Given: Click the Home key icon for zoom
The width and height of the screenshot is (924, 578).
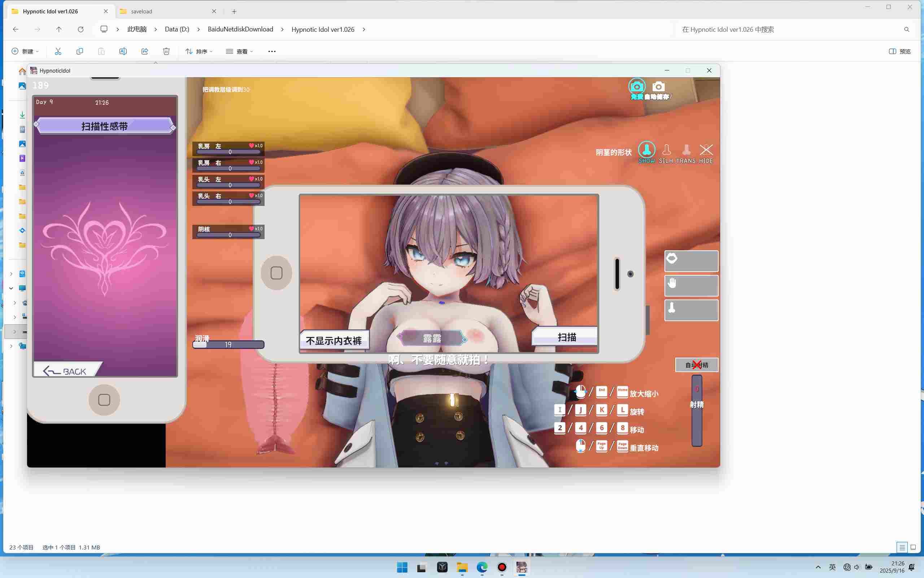Looking at the screenshot, I should click(622, 392).
